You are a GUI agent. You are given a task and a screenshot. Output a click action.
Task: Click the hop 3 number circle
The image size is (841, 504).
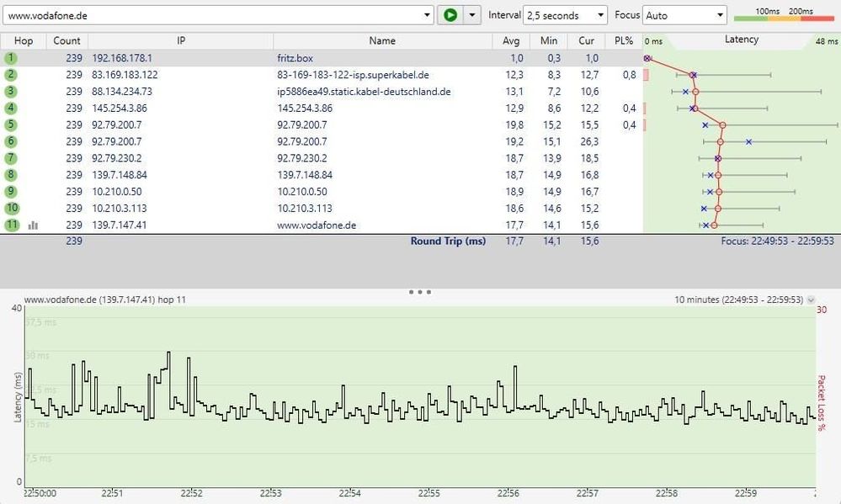coord(10,92)
